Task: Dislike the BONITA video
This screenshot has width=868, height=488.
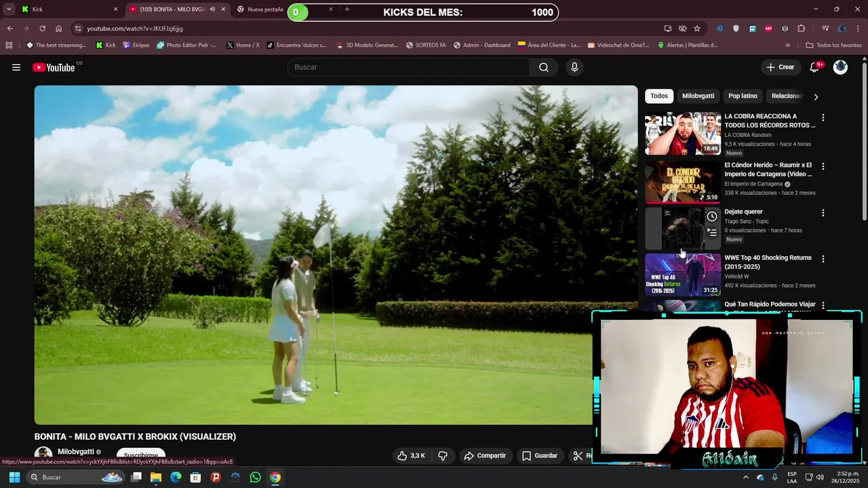Action: click(x=442, y=455)
